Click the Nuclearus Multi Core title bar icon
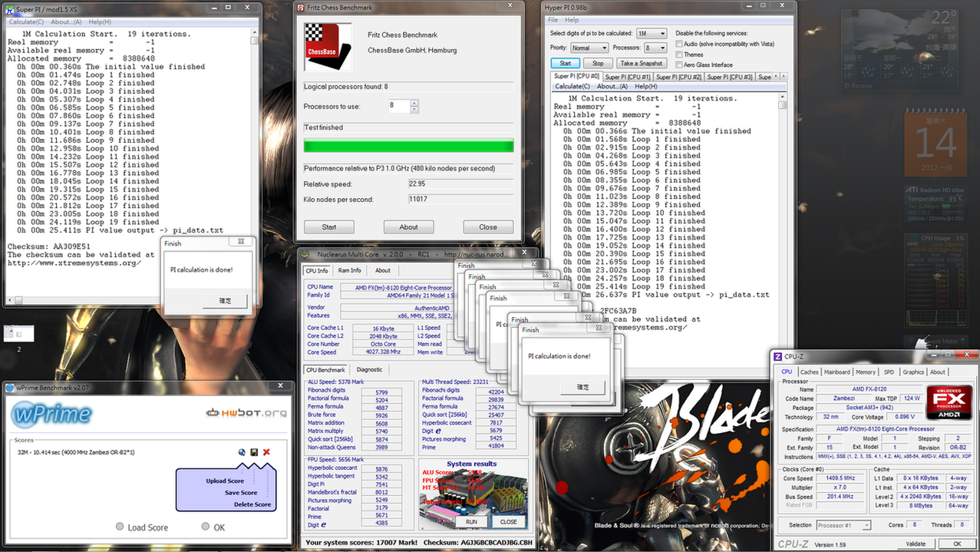 [304, 255]
